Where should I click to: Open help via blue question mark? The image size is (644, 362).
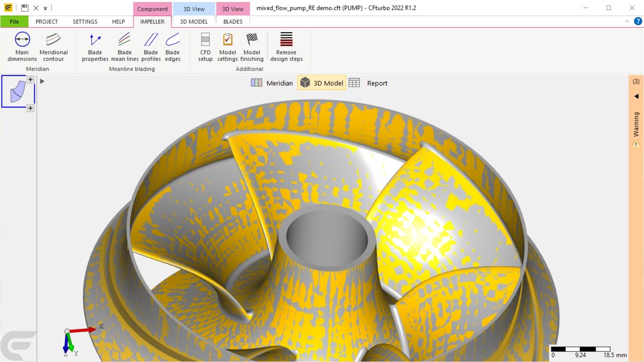tap(638, 21)
